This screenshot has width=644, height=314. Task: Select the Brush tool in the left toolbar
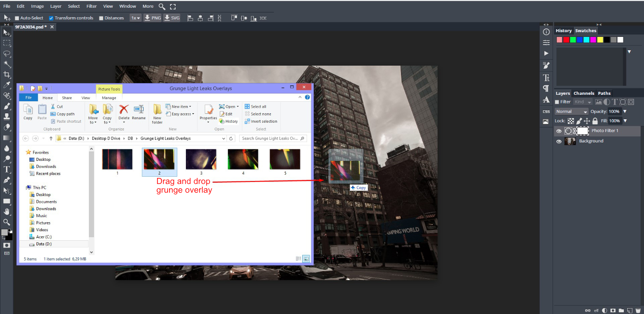click(7, 106)
